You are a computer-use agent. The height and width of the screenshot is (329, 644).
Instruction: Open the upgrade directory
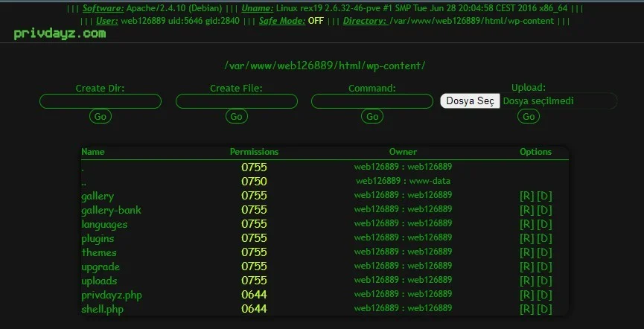pyautogui.click(x=101, y=267)
